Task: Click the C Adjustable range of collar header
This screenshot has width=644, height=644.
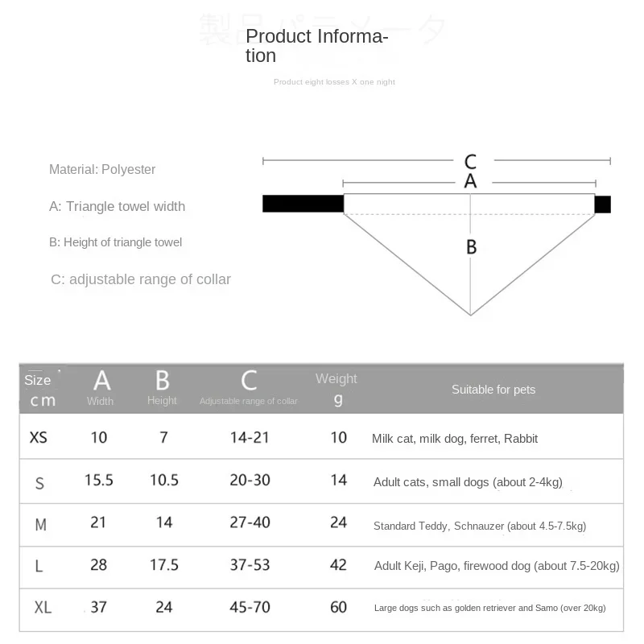Action: (249, 388)
